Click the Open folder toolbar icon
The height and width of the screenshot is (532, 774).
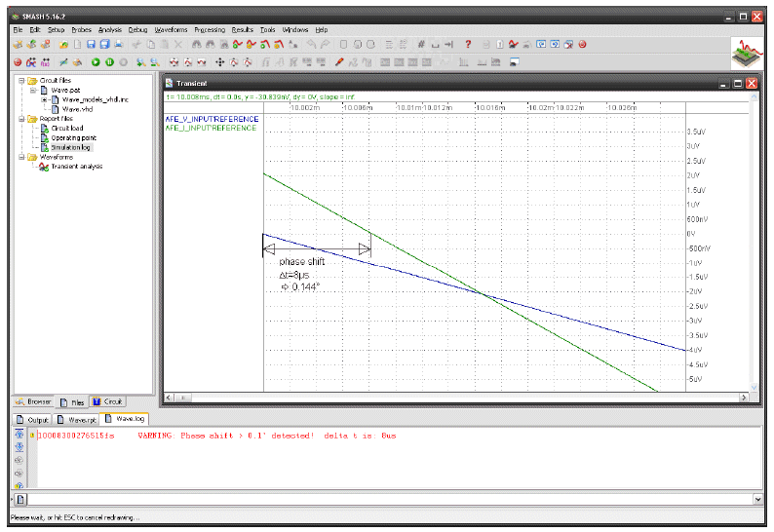tap(63, 45)
